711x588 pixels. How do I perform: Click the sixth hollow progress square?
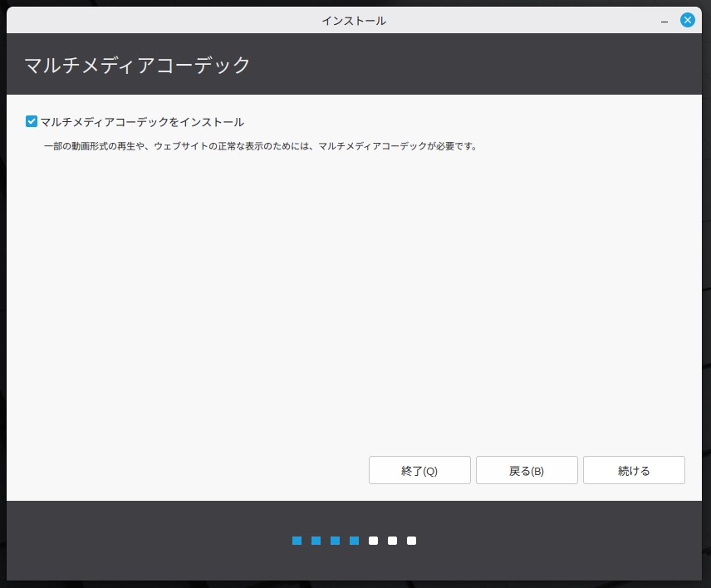[x=392, y=541]
